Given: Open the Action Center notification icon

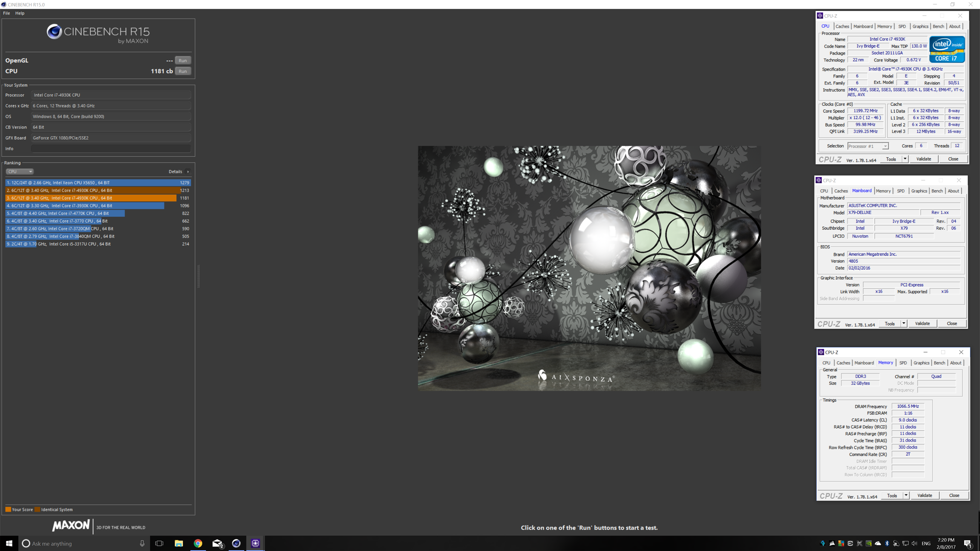Looking at the screenshot, I should (968, 544).
